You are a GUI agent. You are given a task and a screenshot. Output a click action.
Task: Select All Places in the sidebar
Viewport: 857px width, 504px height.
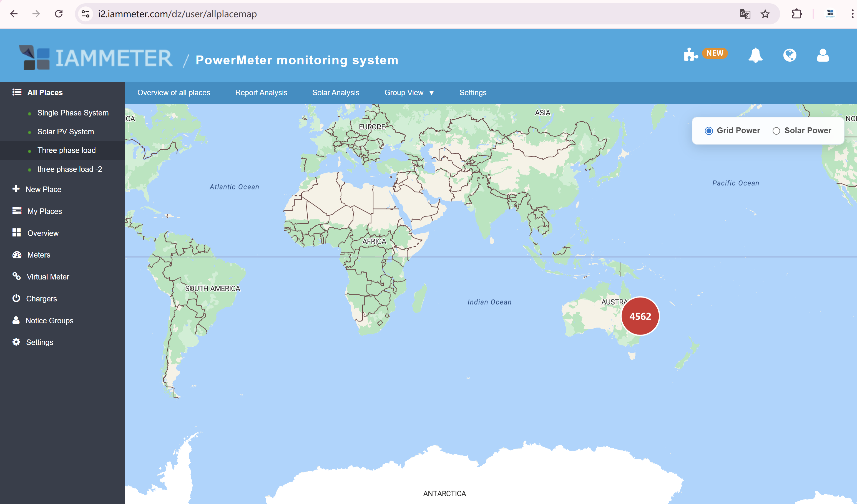[45, 92]
